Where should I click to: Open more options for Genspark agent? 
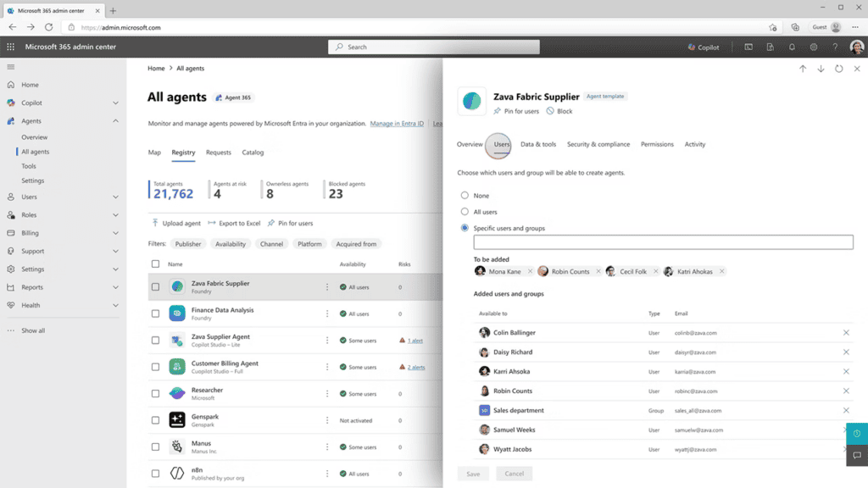pyautogui.click(x=326, y=420)
